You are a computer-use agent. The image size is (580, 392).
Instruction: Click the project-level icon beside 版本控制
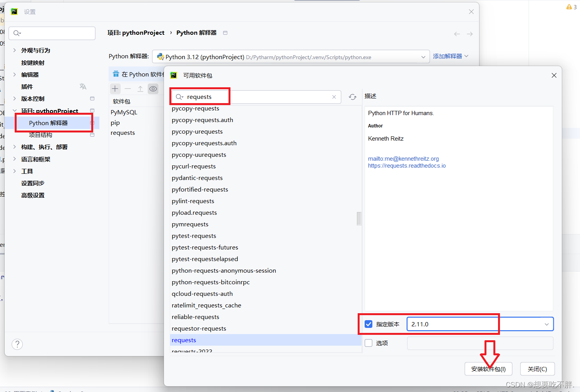click(x=92, y=98)
